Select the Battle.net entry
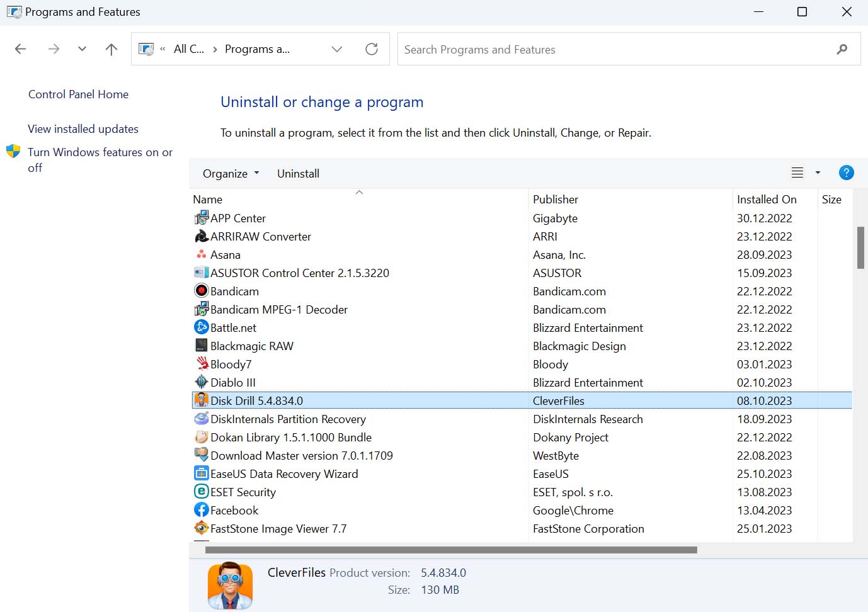This screenshot has height=612, width=868. click(x=233, y=328)
